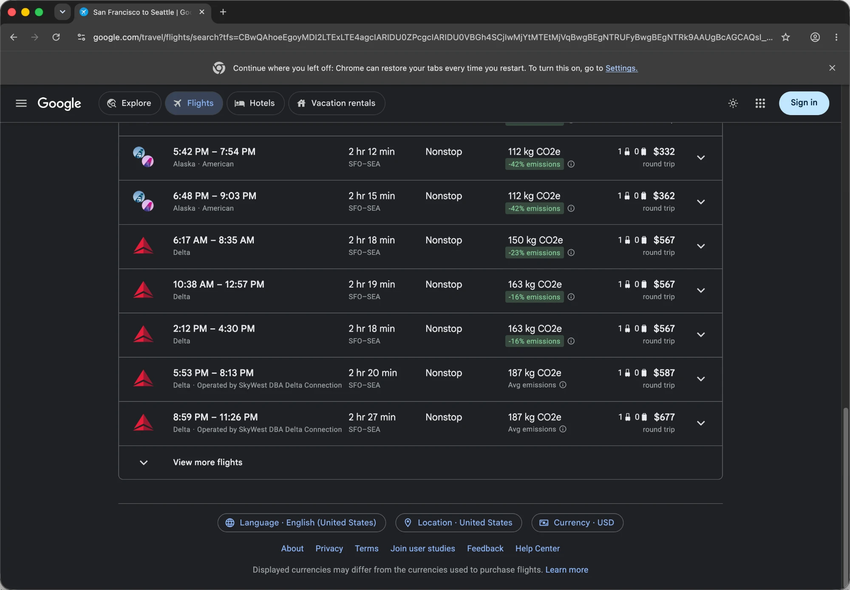Change Location United States setting

[x=459, y=523]
